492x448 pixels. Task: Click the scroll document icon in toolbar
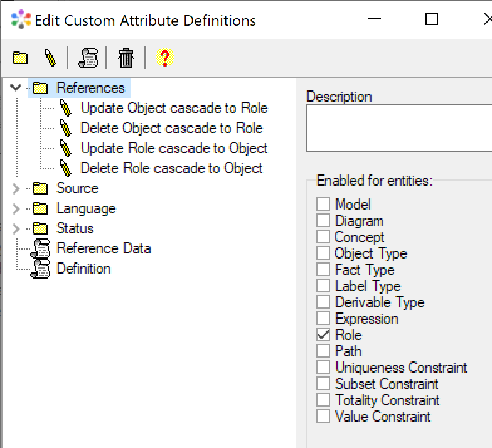(88, 58)
